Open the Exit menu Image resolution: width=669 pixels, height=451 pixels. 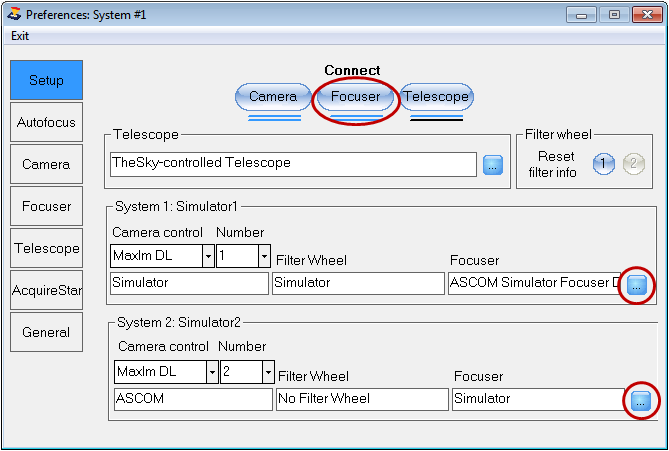[20, 36]
